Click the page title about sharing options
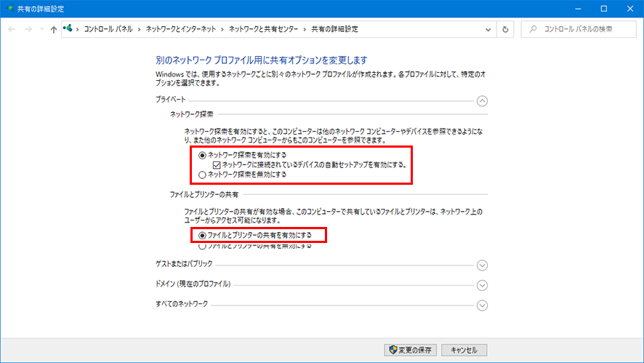 click(x=261, y=60)
